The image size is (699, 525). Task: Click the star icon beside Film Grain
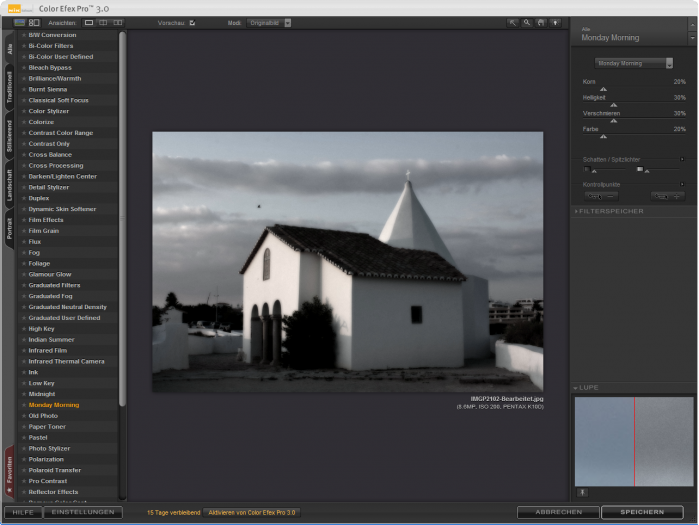click(x=24, y=231)
